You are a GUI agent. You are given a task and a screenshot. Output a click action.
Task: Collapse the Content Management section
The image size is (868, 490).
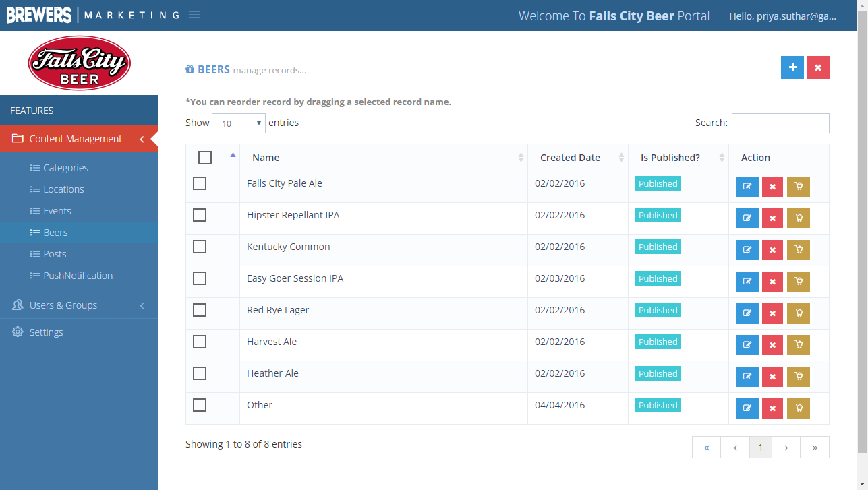[79, 139]
